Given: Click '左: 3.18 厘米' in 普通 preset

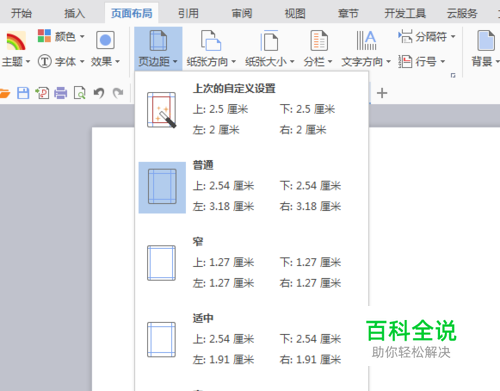Looking at the screenshot, I should (x=223, y=206).
